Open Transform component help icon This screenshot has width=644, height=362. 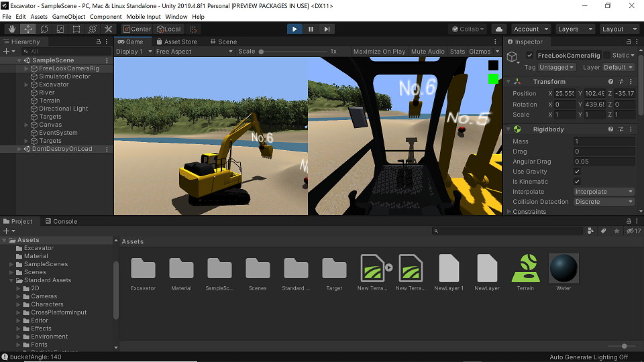610,82
